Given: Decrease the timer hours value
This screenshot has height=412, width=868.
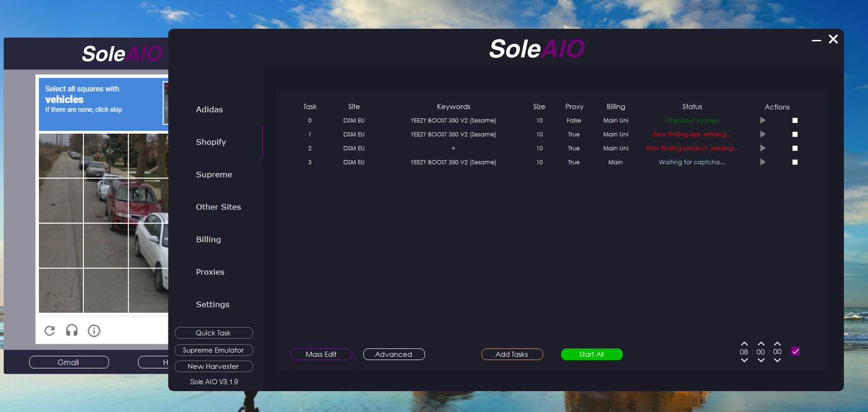Looking at the screenshot, I should click(744, 360).
